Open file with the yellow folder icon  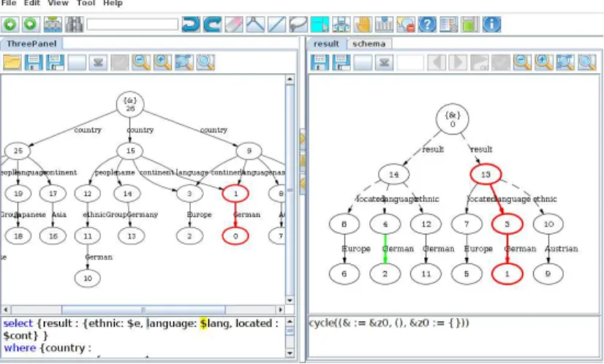coord(12,62)
